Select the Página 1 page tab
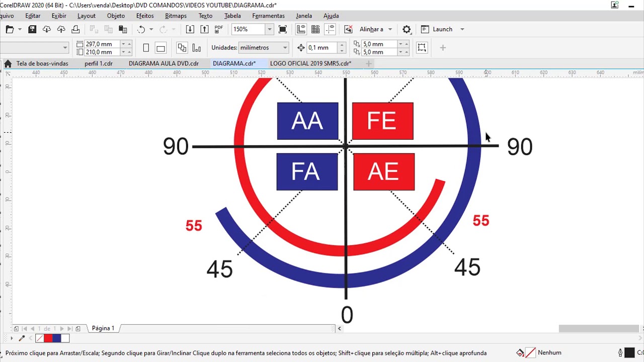Viewport: 644px width, 362px height. tap(103, 328)
